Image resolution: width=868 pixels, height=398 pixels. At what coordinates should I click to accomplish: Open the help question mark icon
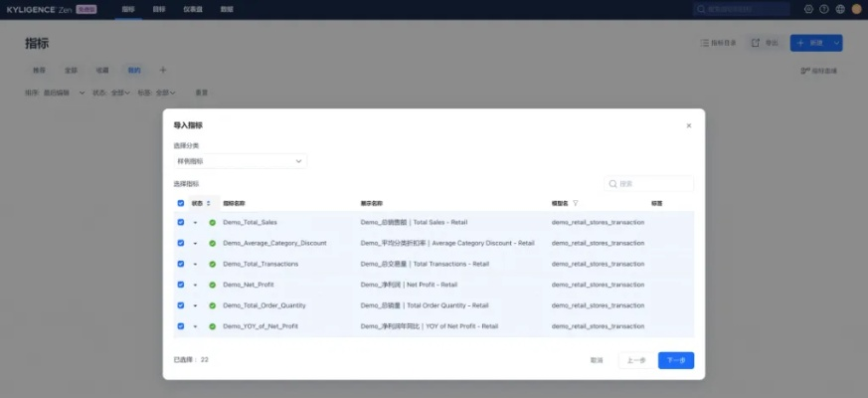point(824,9)
